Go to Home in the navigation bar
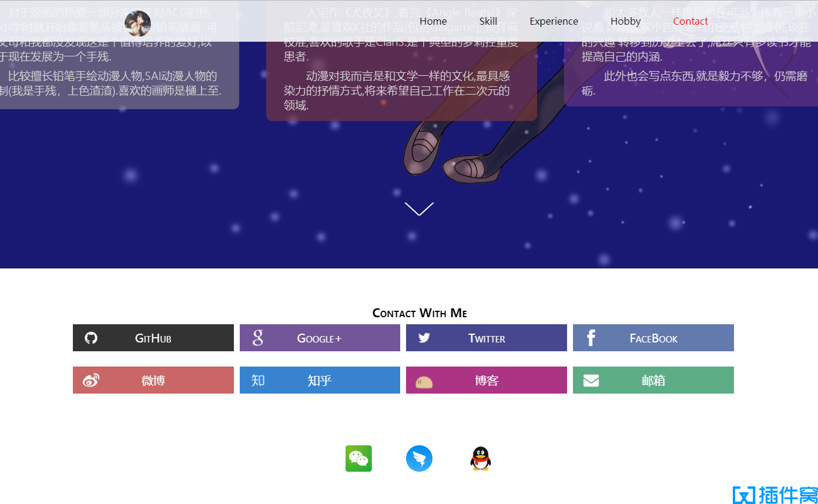 click(433, 21)
